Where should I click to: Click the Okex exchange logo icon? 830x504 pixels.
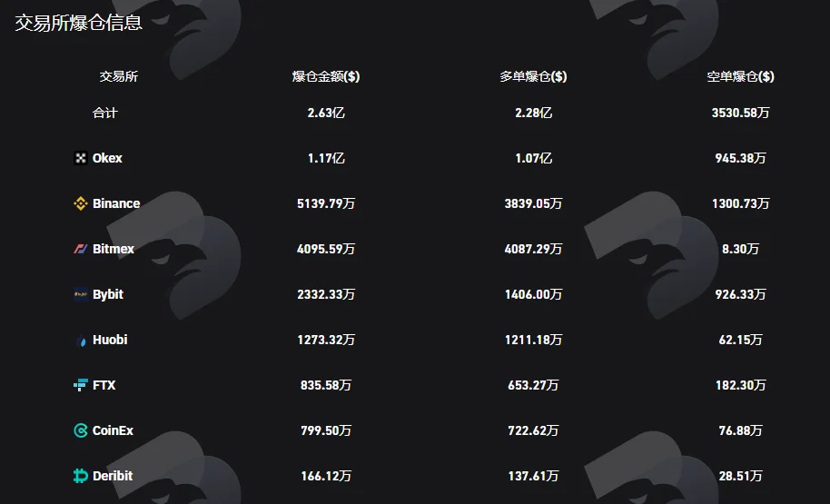[x=81, y=158]
